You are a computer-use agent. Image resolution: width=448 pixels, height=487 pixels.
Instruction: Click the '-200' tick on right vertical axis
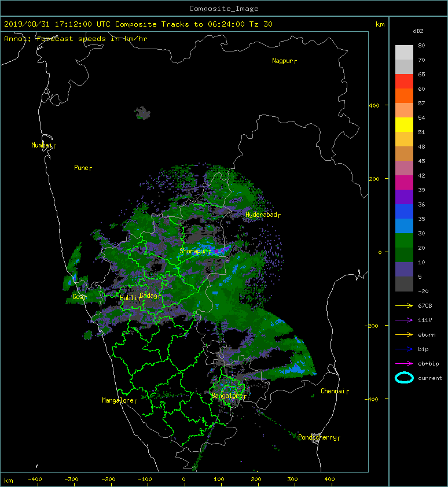click(x=372, y=326)
